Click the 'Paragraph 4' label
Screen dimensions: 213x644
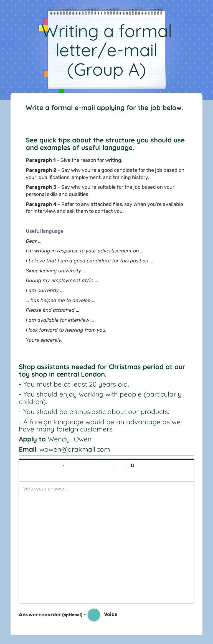[41, 204]
